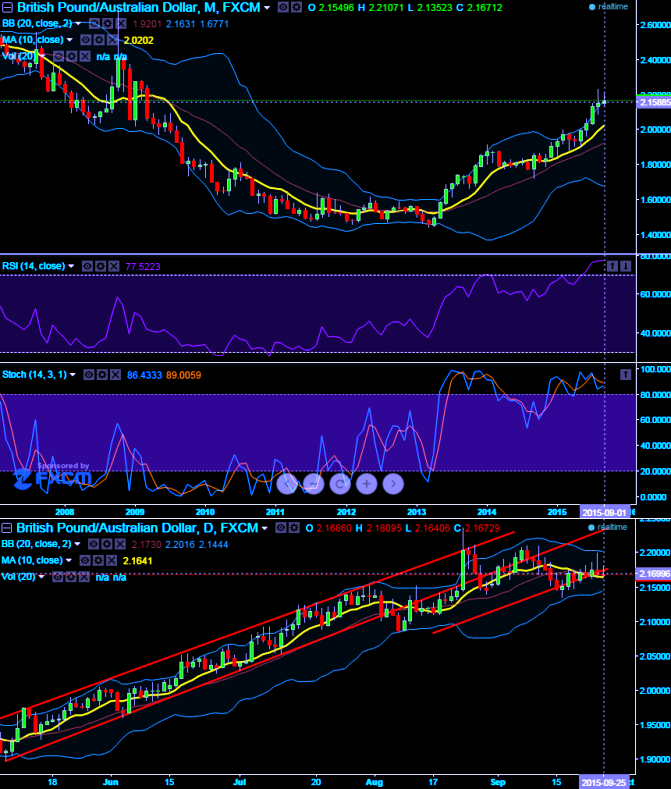Toggle monthly main series visibility eye
The image size is (671, 789).
[x=283, y=7]
